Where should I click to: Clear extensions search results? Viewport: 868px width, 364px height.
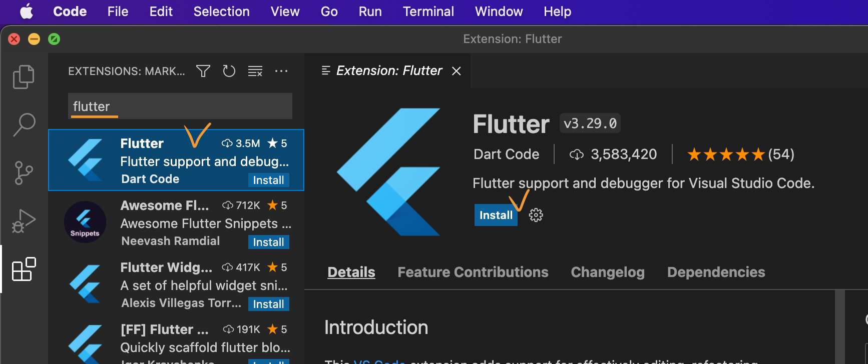coord(255,71)
